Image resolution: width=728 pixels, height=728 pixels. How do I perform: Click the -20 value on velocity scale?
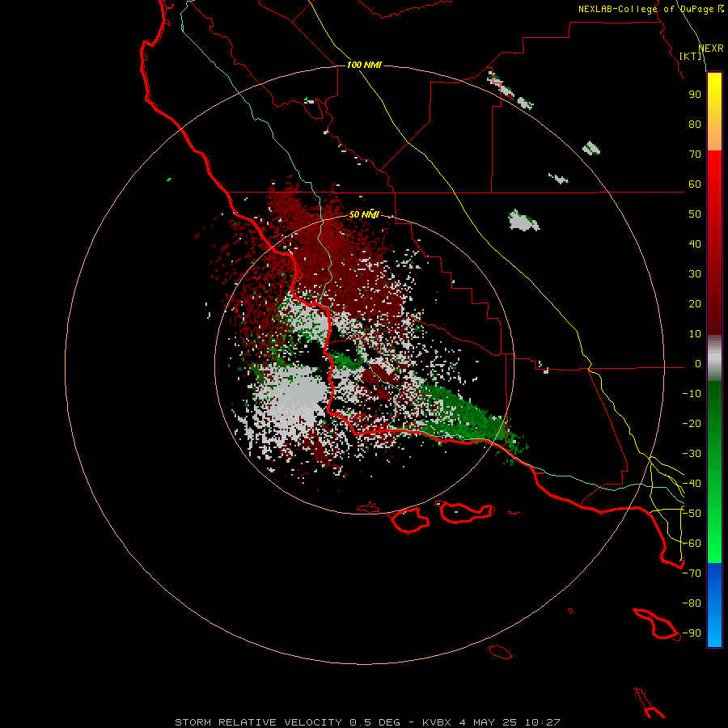pyautogui.click(x=692, y=424)
